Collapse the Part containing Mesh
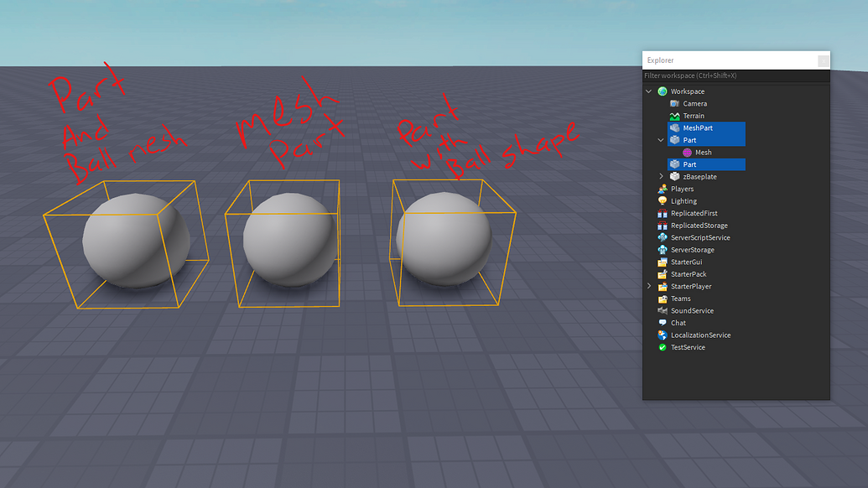Screen dimensions: 868x488 point(662,139)
